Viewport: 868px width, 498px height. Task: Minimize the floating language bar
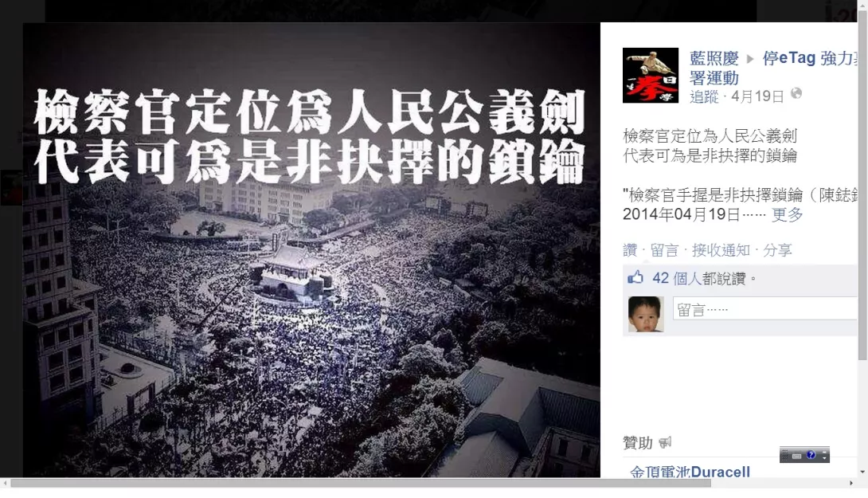point(824,452)
